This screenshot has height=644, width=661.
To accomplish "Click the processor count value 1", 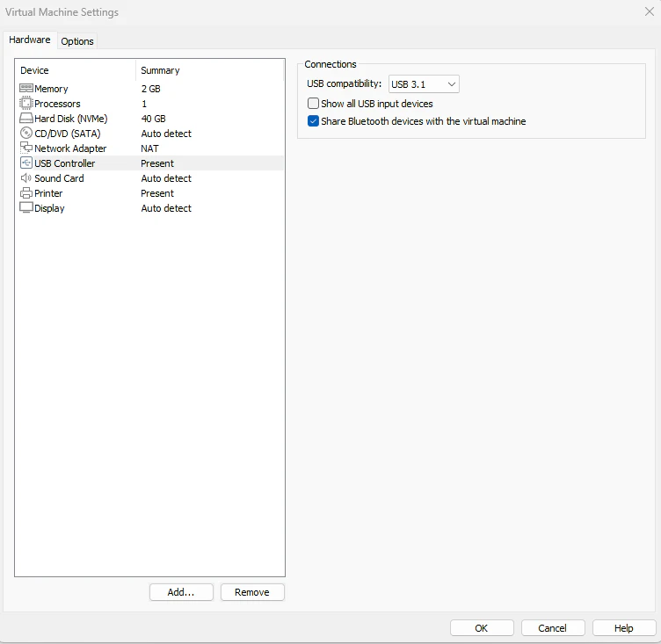I will click(144, 104).
